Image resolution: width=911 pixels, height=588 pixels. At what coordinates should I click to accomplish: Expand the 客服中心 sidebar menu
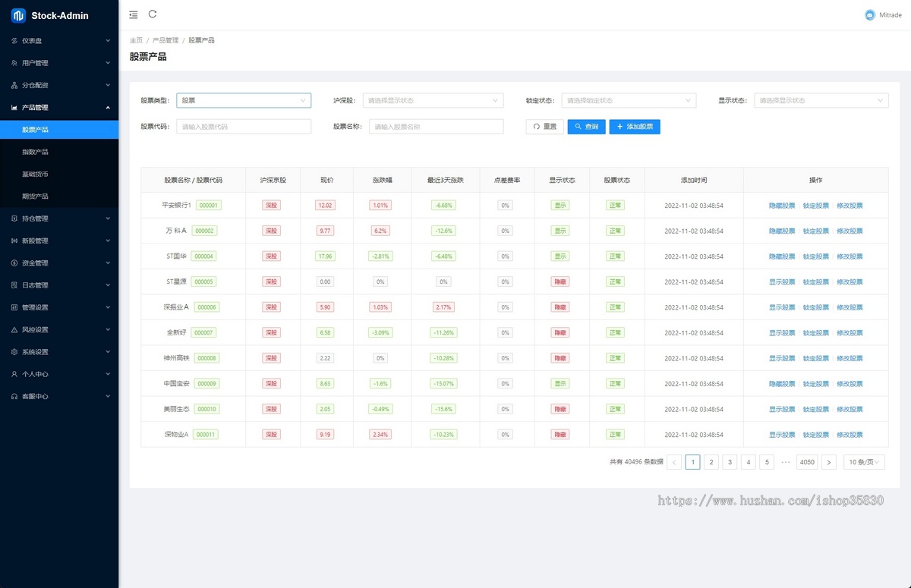[x=59, y=396]
